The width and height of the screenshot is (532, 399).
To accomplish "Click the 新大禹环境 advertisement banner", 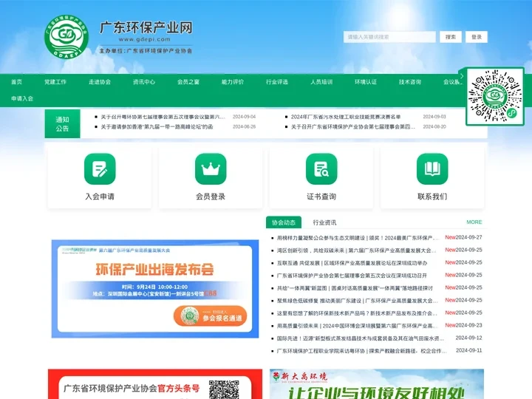I will pyautogui.click(x=377, y=384).
